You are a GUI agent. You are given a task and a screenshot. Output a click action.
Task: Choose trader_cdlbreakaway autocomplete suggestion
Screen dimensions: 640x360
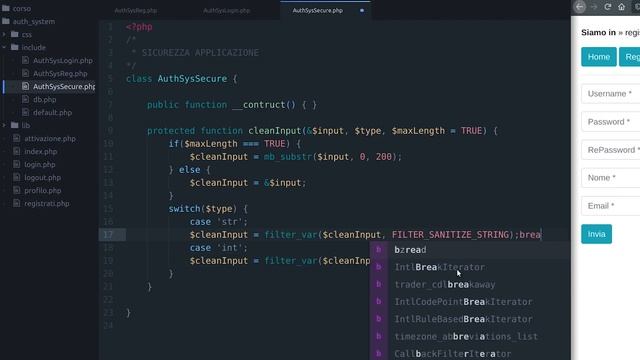click(470, 285)
